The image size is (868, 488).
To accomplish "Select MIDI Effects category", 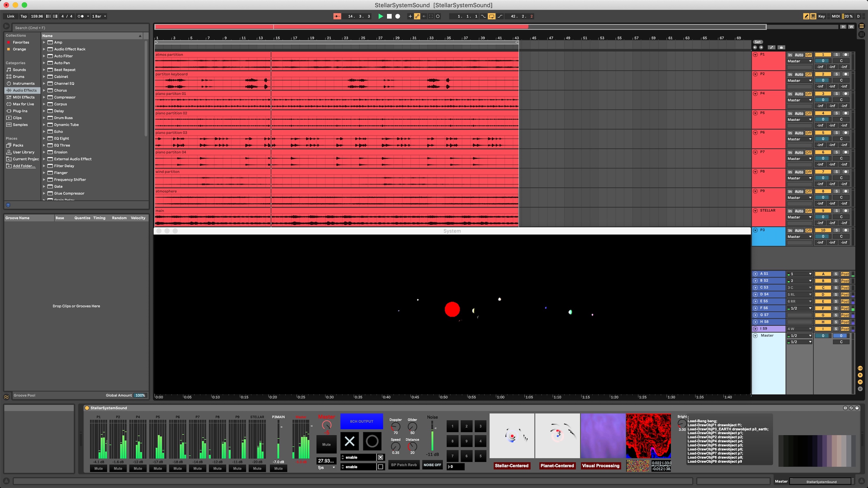I will click(24, 97).
